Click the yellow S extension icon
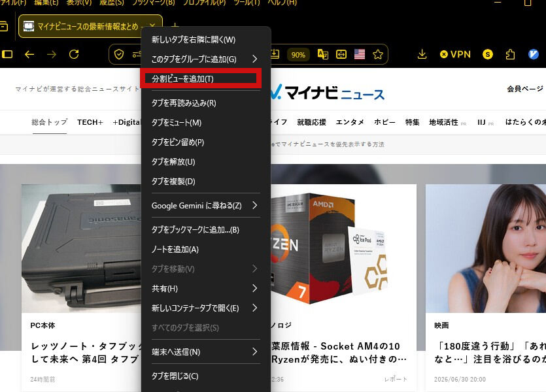 (x=488, y=54)
